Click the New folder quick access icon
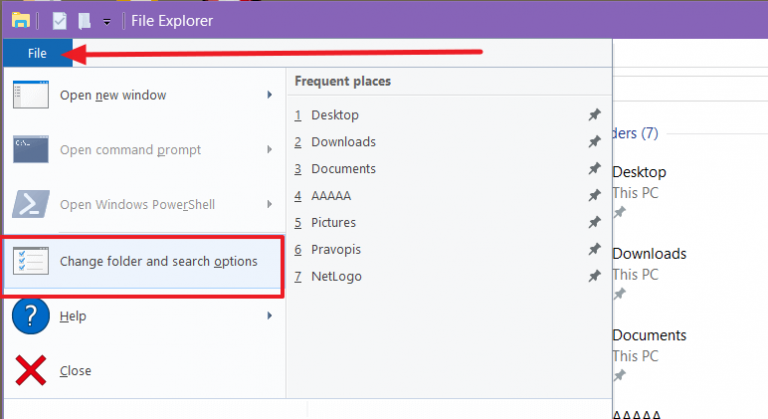This screenshot has height=419, width=768. click(x=85, y=21)
